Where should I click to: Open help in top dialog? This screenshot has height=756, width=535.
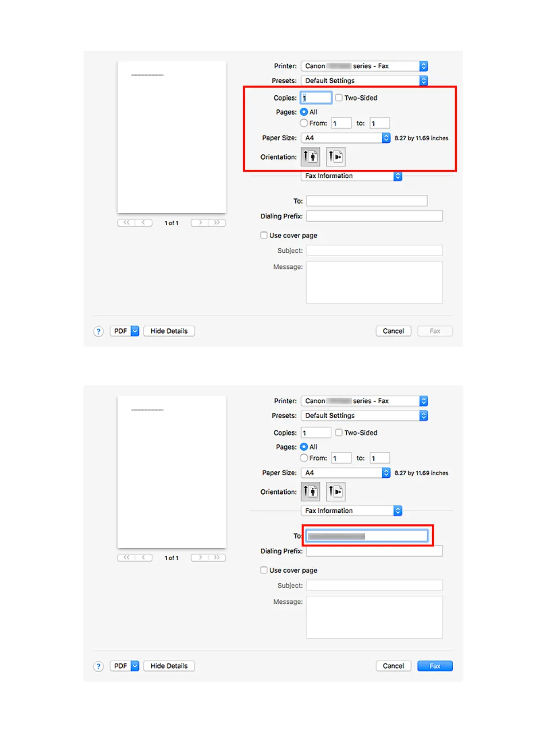click(98, 331)
